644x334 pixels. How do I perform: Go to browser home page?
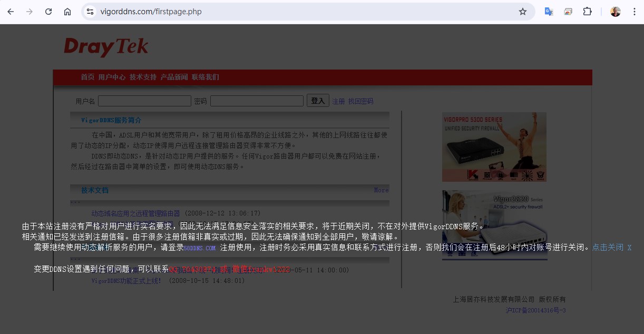pos(67,12)
